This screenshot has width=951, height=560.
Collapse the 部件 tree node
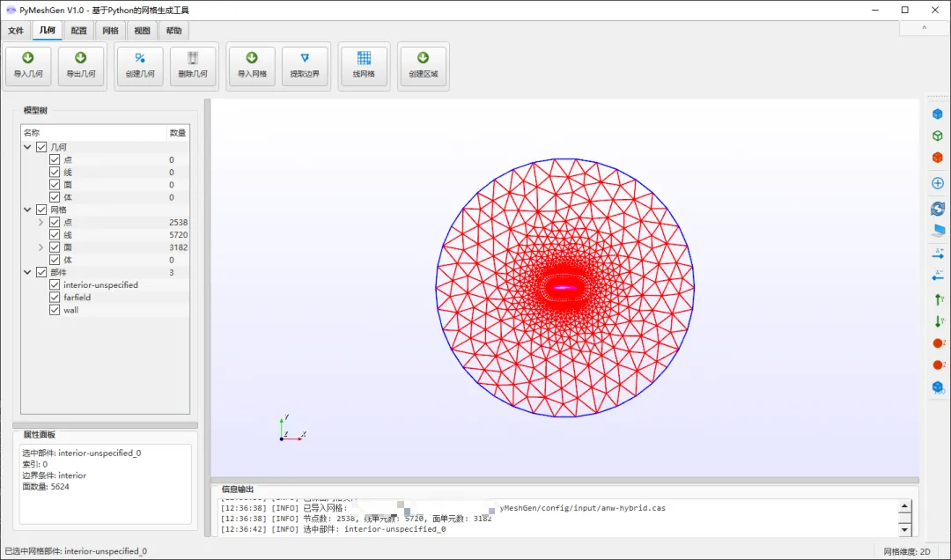click(27, 272)
